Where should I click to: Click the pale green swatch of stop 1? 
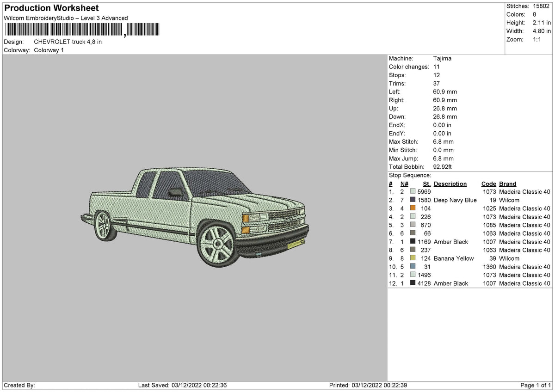click(412, 191)
